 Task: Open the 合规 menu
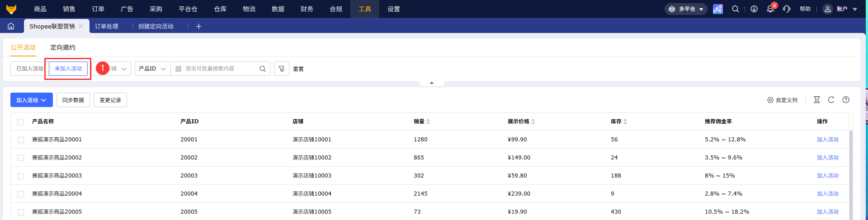[x=336, y=9]
